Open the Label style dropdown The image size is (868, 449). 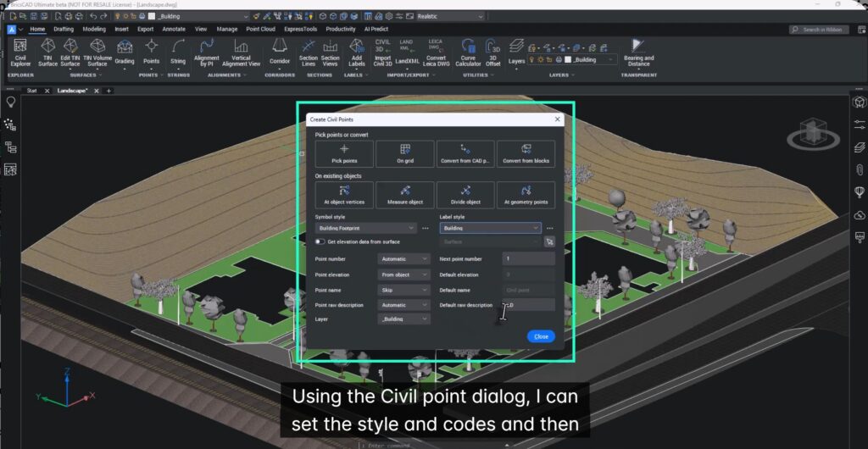click(491, 228)
